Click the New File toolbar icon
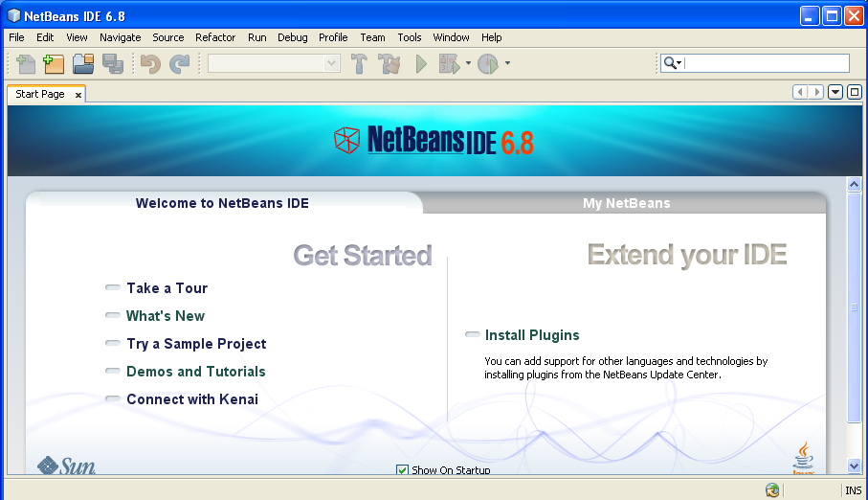Viewport: 868px width, 500px height. tap(26, 64)
